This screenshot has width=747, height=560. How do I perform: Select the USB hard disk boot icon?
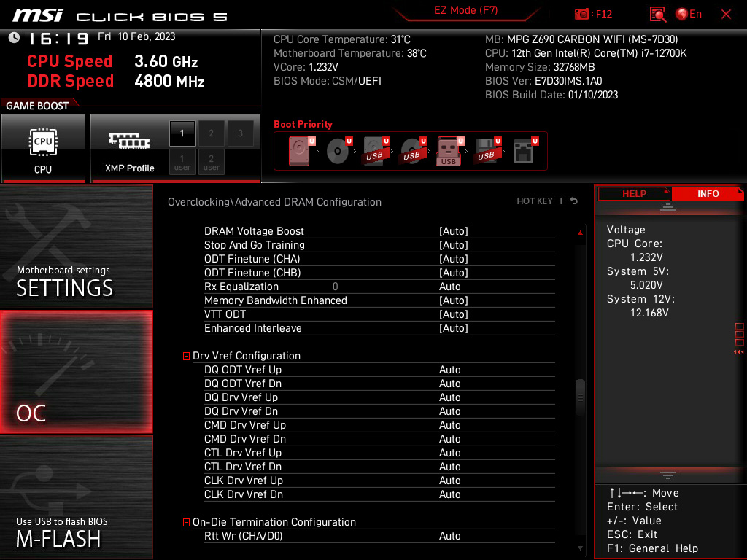(x=376, y=151)
